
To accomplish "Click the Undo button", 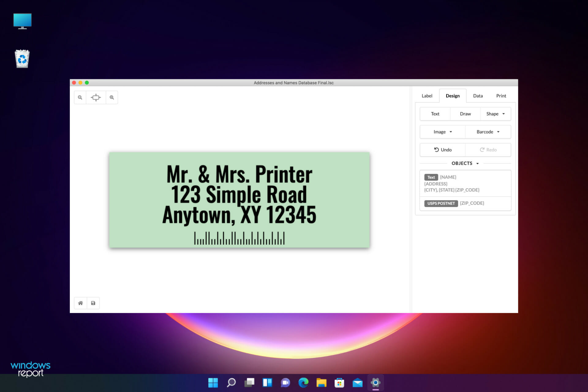I will pyautogui.click(x=443, y=150).
